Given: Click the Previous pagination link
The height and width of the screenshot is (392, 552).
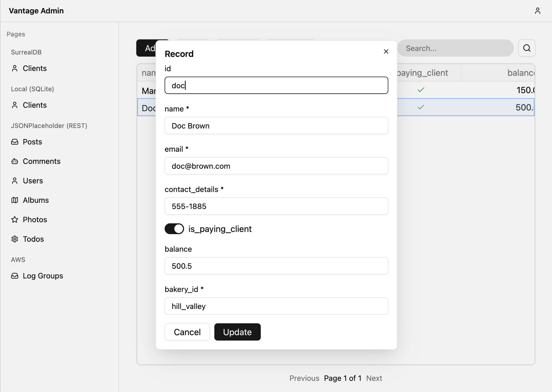Looking at the screenshot, I should [x=304, y=378].
